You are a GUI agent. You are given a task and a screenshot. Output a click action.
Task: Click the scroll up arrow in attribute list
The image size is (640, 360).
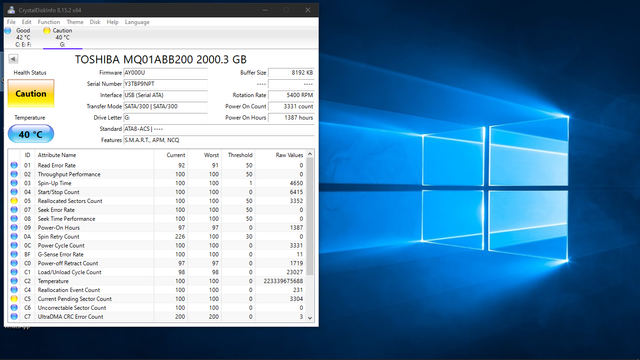tap(310, 154)
